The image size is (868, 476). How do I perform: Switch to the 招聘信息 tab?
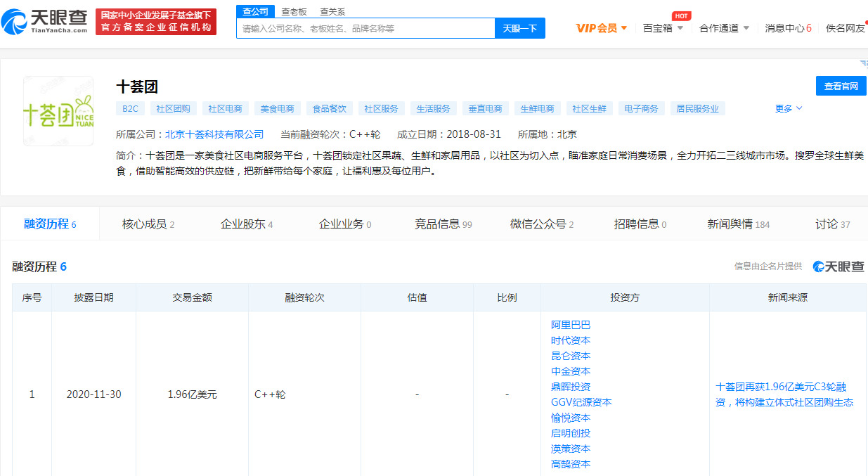(640, 224)
